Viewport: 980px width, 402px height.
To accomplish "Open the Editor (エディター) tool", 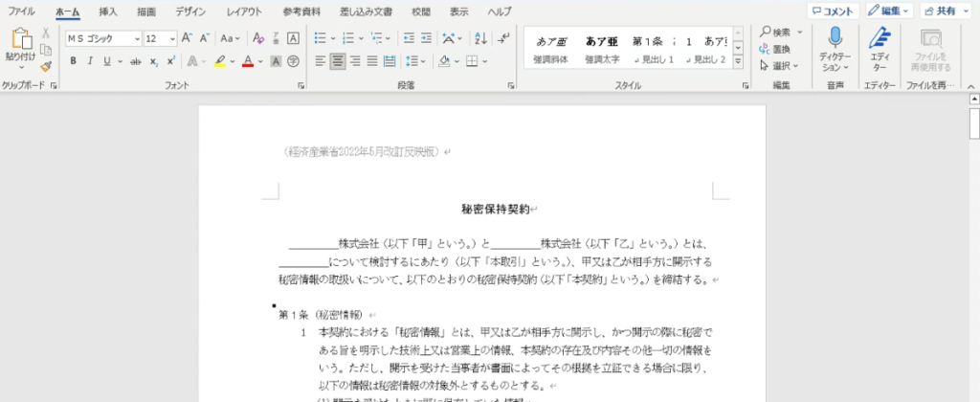I will pyautogui.click(x=880, y=50).
